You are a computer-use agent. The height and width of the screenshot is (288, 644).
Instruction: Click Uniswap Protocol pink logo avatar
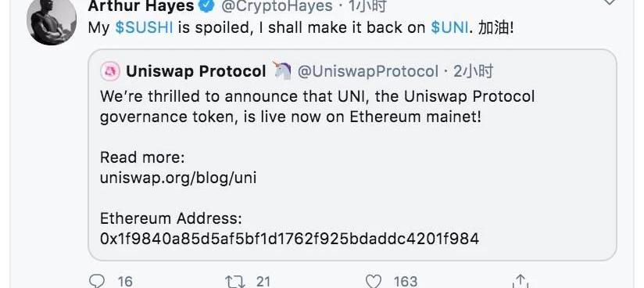click(110, 71)
